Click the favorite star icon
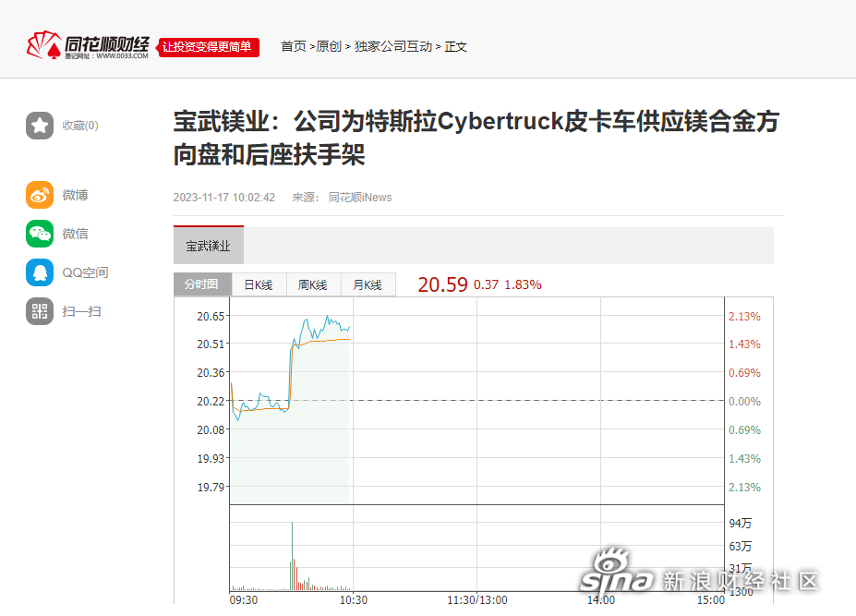This screenshot has width=856, height=616. coord(40,126)
